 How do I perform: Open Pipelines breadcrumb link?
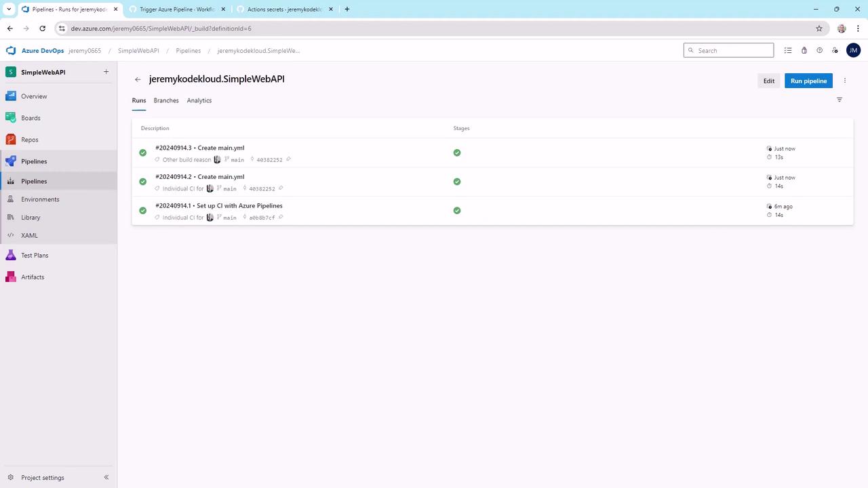[189, 51]
